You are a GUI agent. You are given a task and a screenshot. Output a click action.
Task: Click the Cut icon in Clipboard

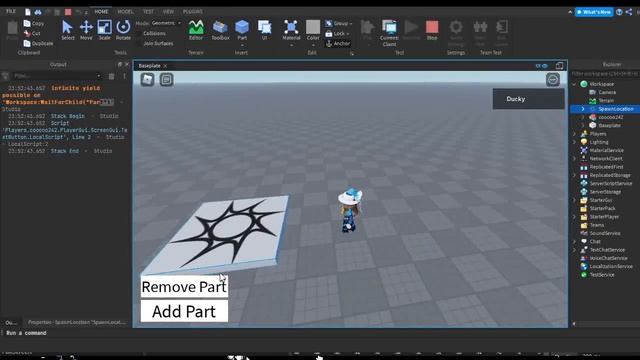pos(27,33)
